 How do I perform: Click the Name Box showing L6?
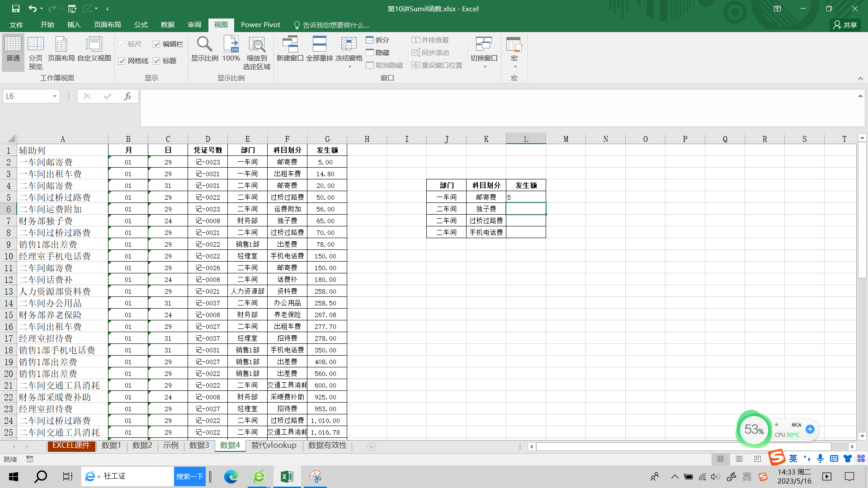(x=27, y=96)
